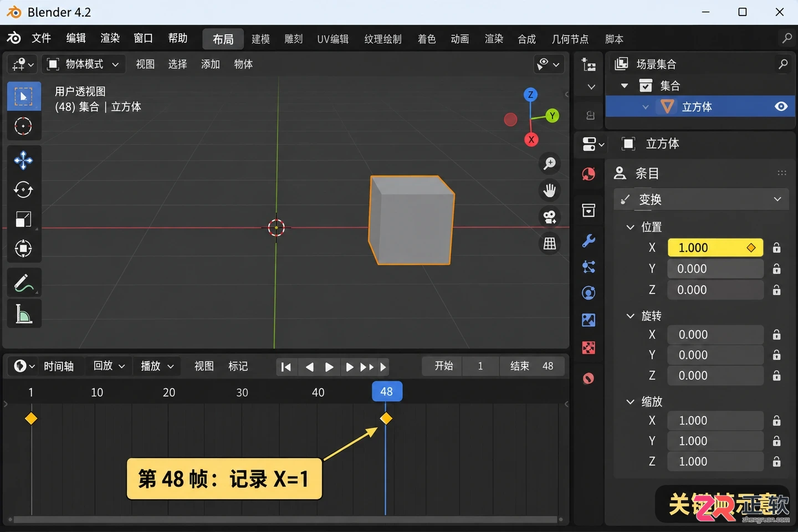The image size is (798, 532).
Task: Toggle lock for Location X
Action: click(777, 248)
